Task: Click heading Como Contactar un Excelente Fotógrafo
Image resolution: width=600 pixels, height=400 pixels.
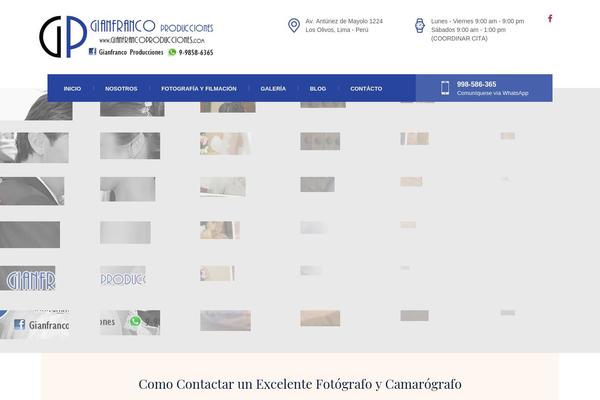Action: tap(300, 384)
